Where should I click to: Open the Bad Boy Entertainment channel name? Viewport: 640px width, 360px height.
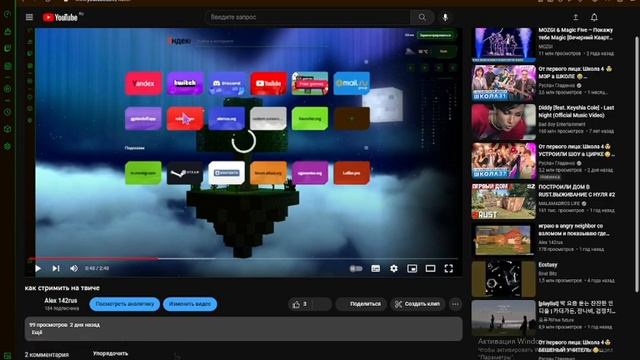pyautogui.click(x=562, y=124)
